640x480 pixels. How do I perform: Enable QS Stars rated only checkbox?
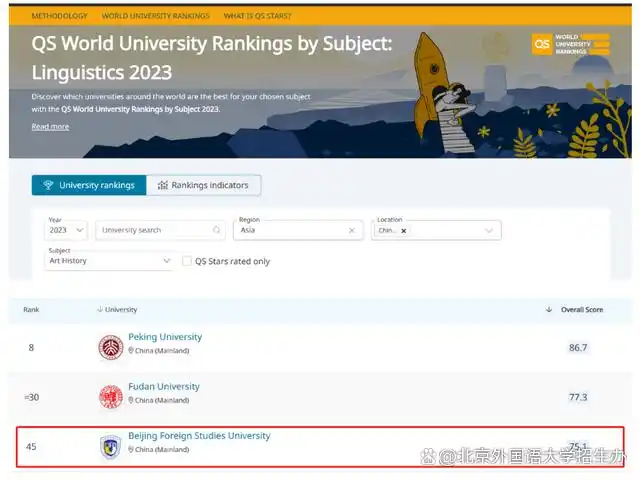tap(187, 261)
